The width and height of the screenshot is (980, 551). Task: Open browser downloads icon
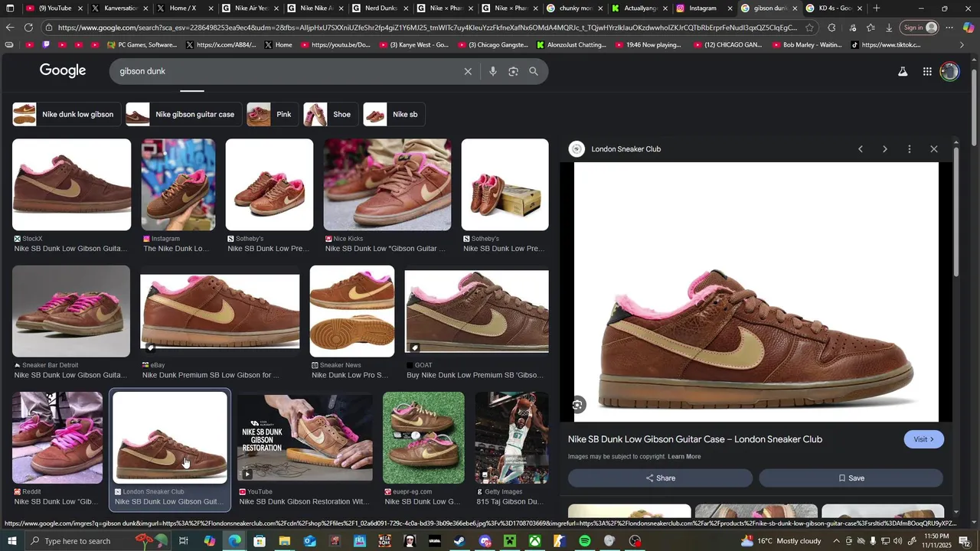click(x=889, y=28)
